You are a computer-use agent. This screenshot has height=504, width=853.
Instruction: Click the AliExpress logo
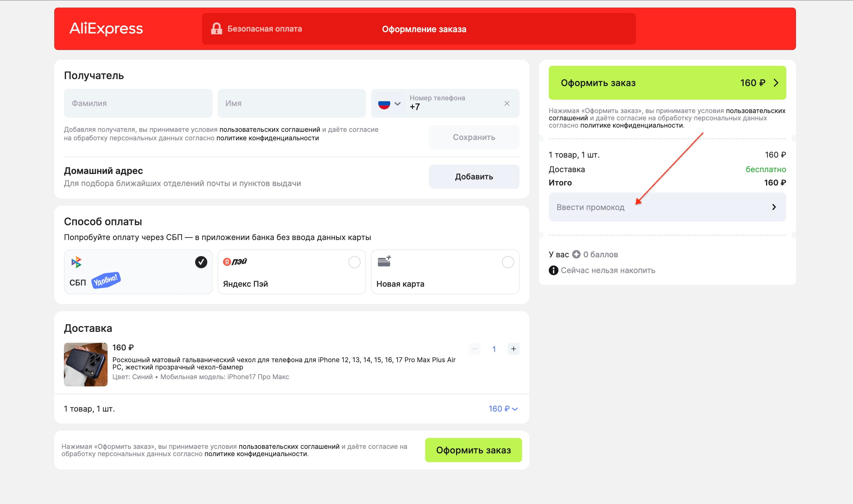click(106, 28)
